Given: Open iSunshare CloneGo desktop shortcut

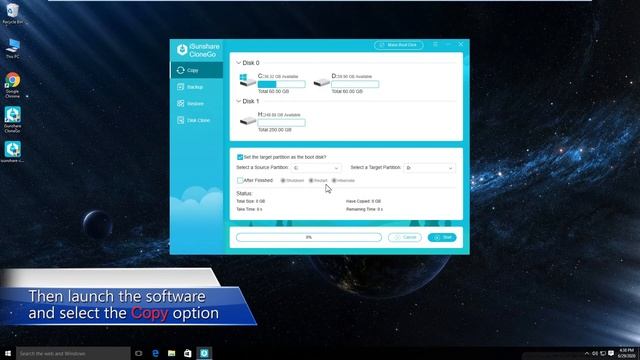Looking at the screenshot, I should (x=13, y=119).
